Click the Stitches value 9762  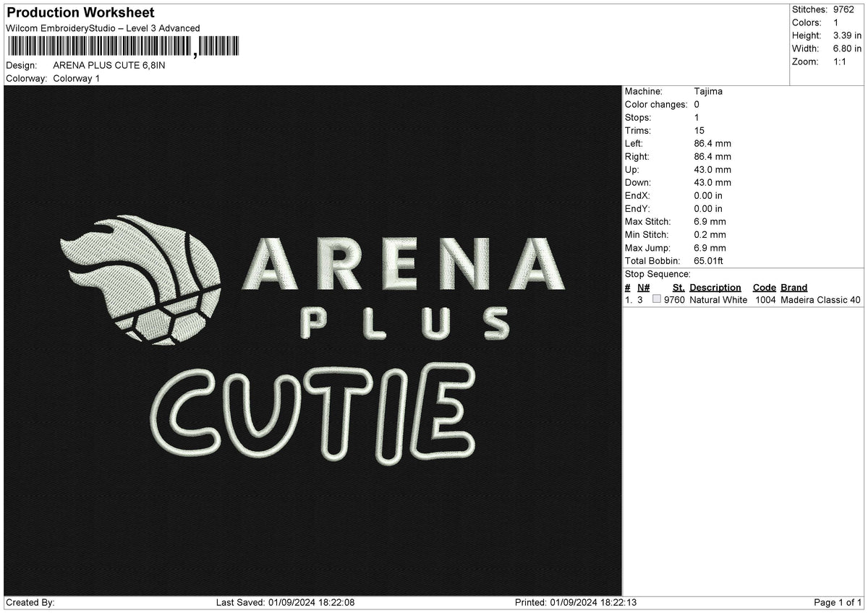tap(843, 9)
